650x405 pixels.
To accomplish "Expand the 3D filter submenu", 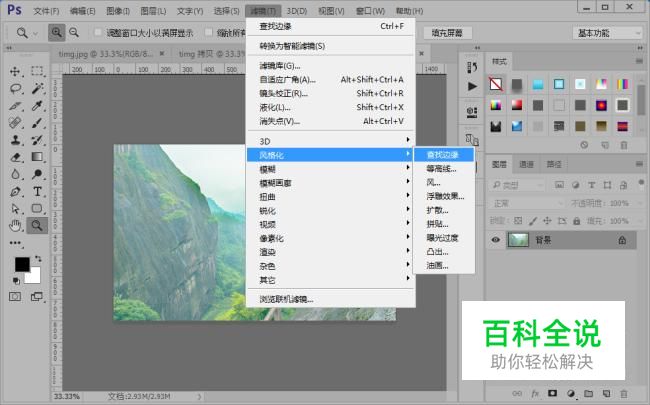I will click(x=331, y=141).
